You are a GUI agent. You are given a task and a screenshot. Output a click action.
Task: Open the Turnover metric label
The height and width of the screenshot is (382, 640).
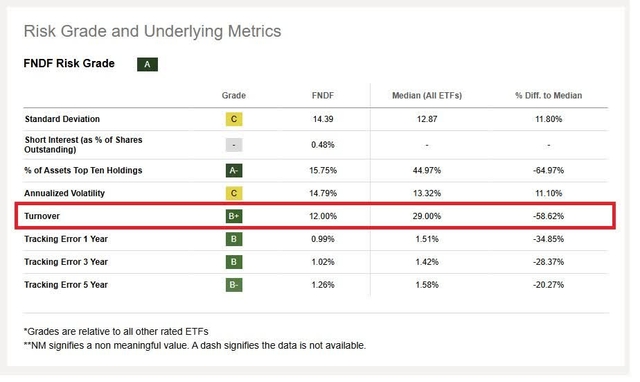42,216
